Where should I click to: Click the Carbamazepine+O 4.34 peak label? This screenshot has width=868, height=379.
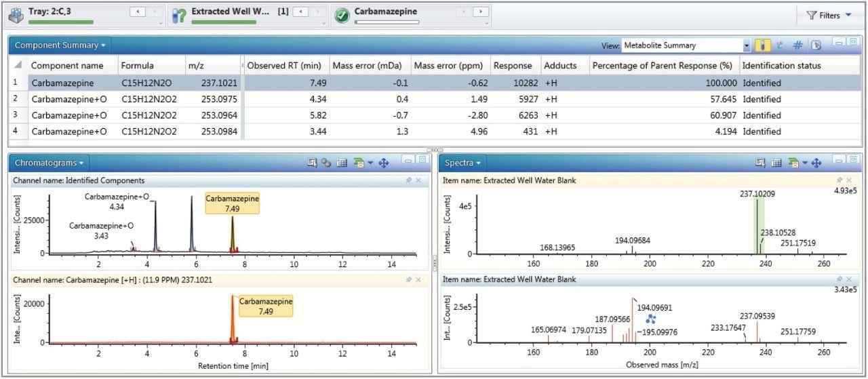pos(117,201)
